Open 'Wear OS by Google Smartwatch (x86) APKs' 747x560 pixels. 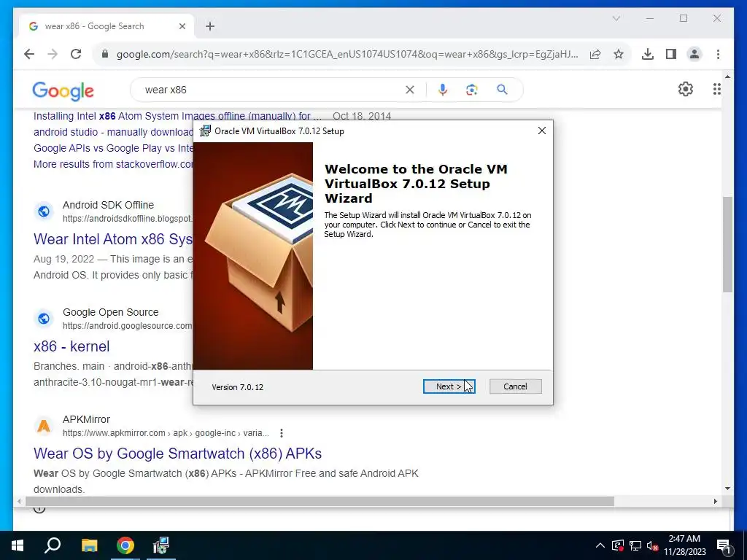pyautogui.click(x=178, y=454)
